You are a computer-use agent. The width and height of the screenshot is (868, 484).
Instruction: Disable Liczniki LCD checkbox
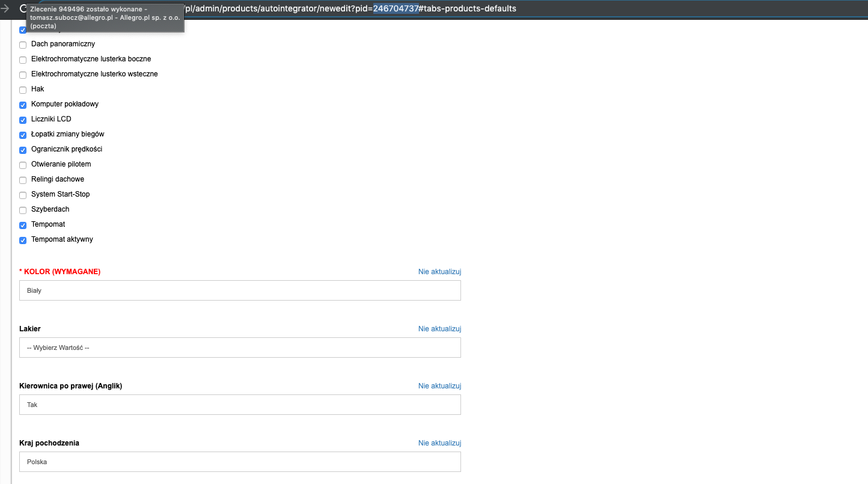click(23, 120)
